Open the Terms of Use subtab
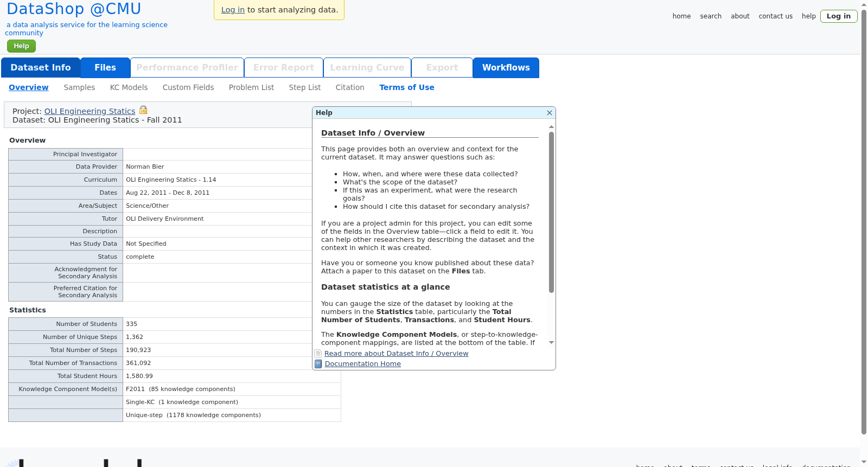868x467 pixels. tap(407, 87)
